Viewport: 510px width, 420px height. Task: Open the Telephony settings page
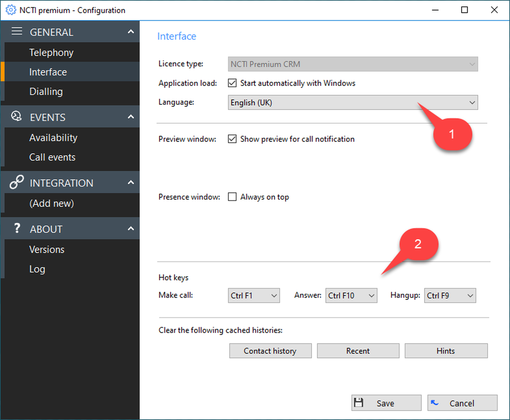click(51, 52)
